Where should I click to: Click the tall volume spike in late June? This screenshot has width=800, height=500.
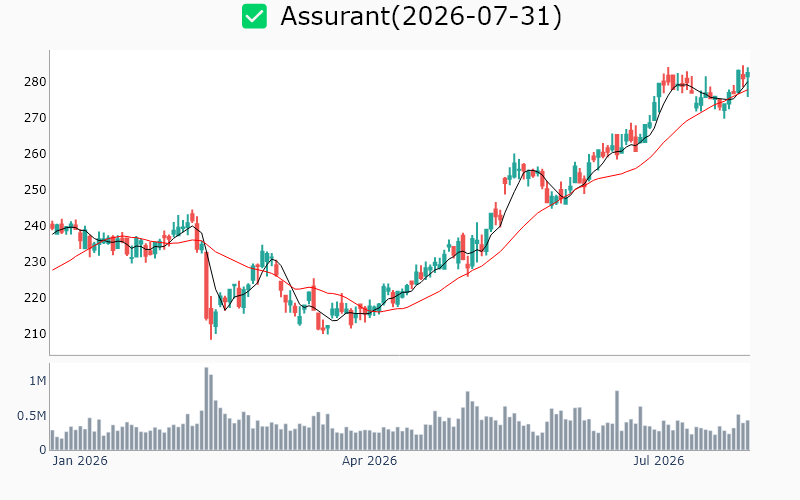coord(617,420)
